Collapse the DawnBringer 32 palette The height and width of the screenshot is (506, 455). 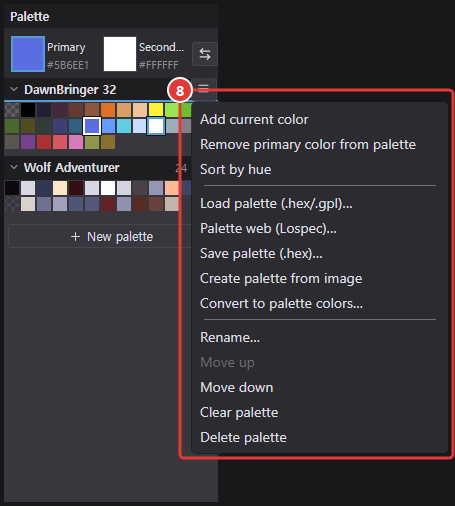click(14, 89)
